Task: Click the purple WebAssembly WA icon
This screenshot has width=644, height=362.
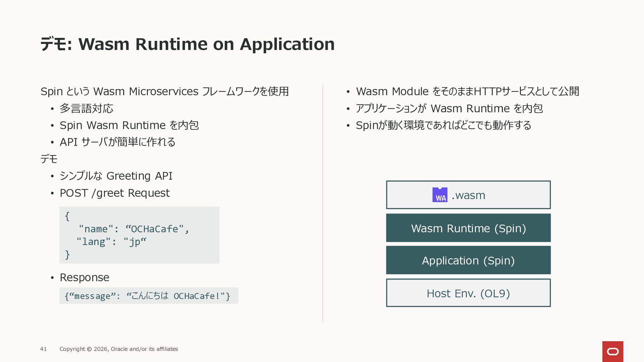Action: (x=440, y=195)
